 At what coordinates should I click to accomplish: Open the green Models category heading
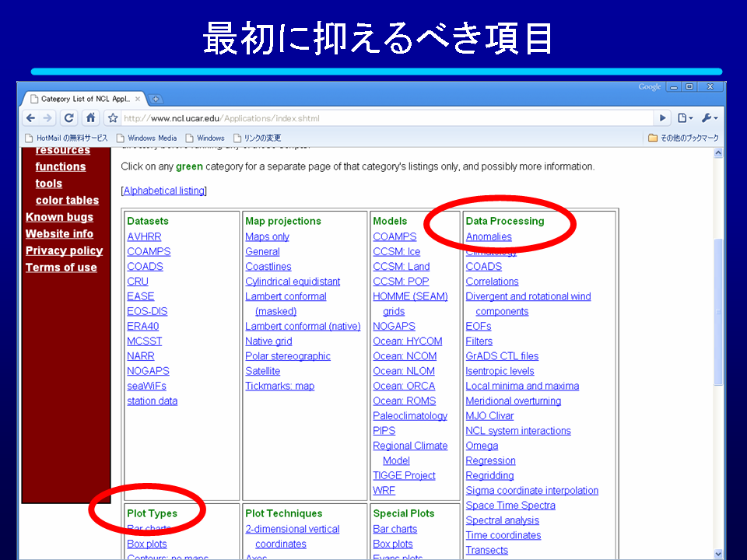[x=390, y=221]
